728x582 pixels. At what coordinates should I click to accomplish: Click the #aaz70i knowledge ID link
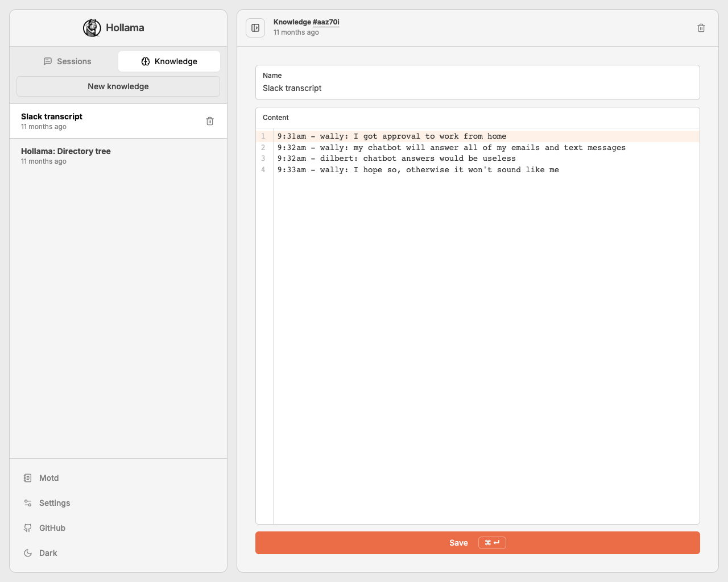326,22
